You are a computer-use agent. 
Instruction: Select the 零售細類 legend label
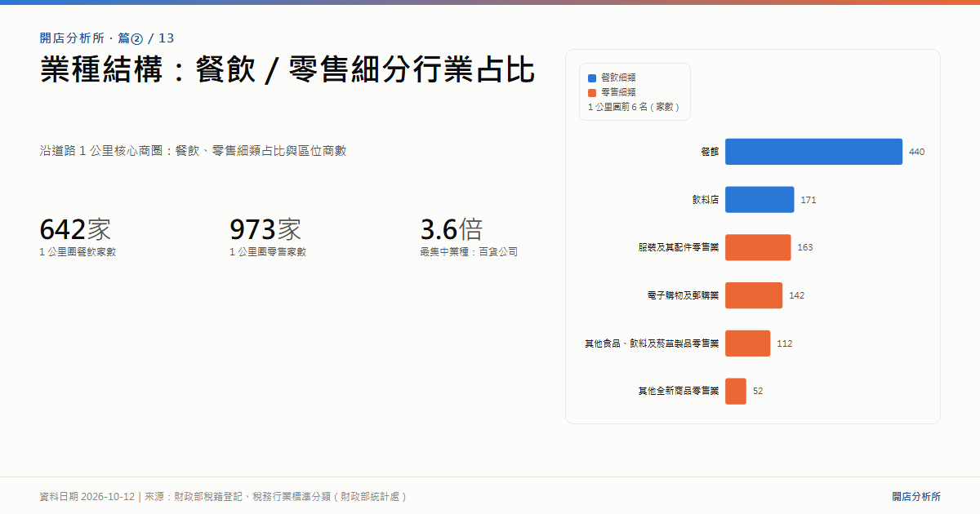tap(618, 92)
